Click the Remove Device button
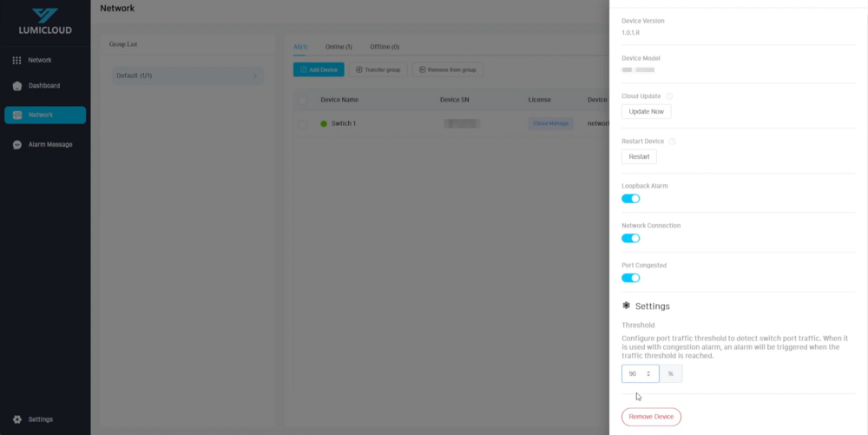This screenshot has height=435, width=868. click(651, 417)
